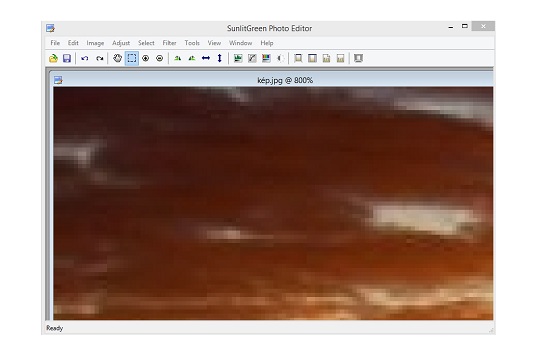Viewport: 550px width, 364px height.
Task: Select the Hand pan tool
Action: click(x=118, y=58)
